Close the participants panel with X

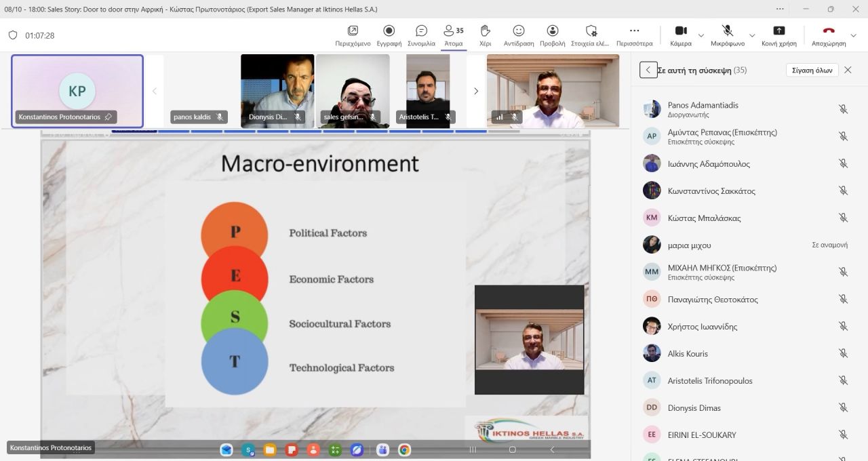848,70
